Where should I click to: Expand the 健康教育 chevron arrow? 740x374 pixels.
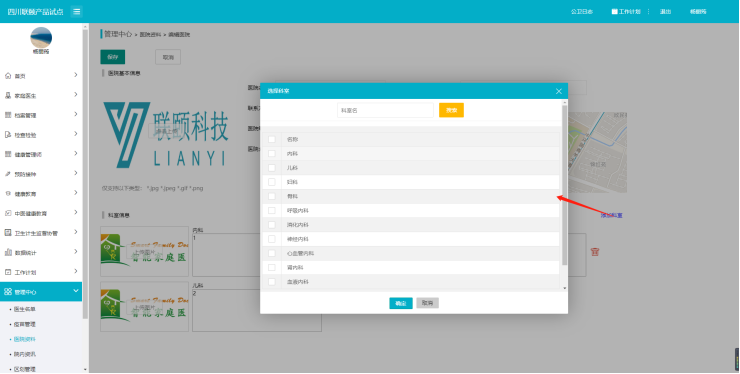(x=76, y=193)
